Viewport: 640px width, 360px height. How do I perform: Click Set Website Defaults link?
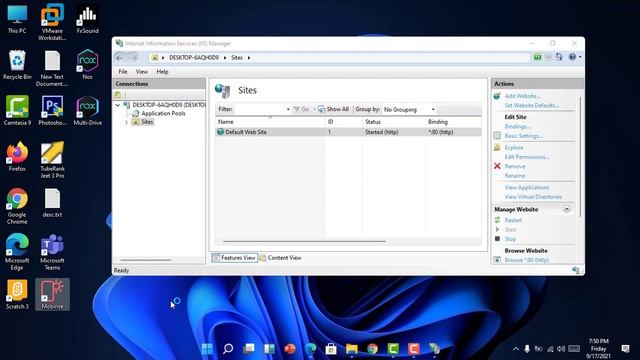532,105
